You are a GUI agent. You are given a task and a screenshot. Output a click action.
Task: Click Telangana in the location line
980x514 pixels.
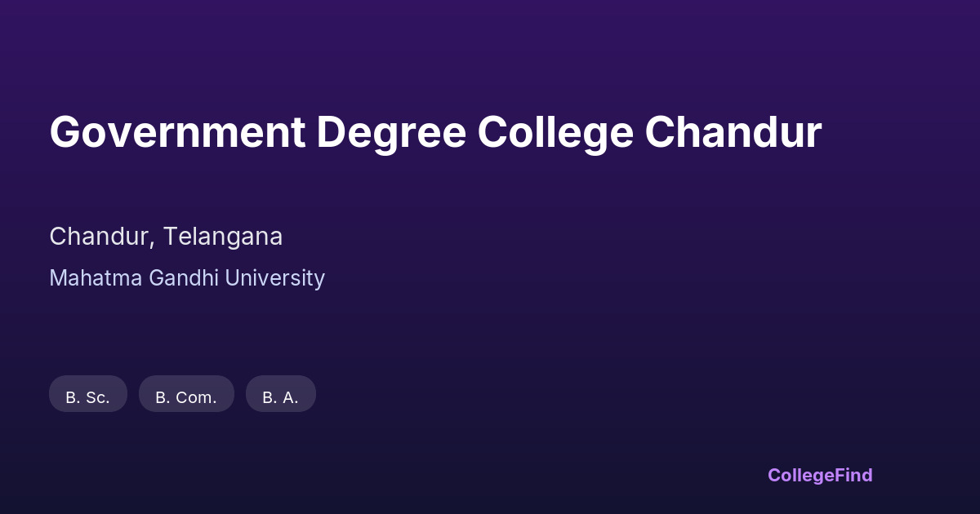point(223,237)
